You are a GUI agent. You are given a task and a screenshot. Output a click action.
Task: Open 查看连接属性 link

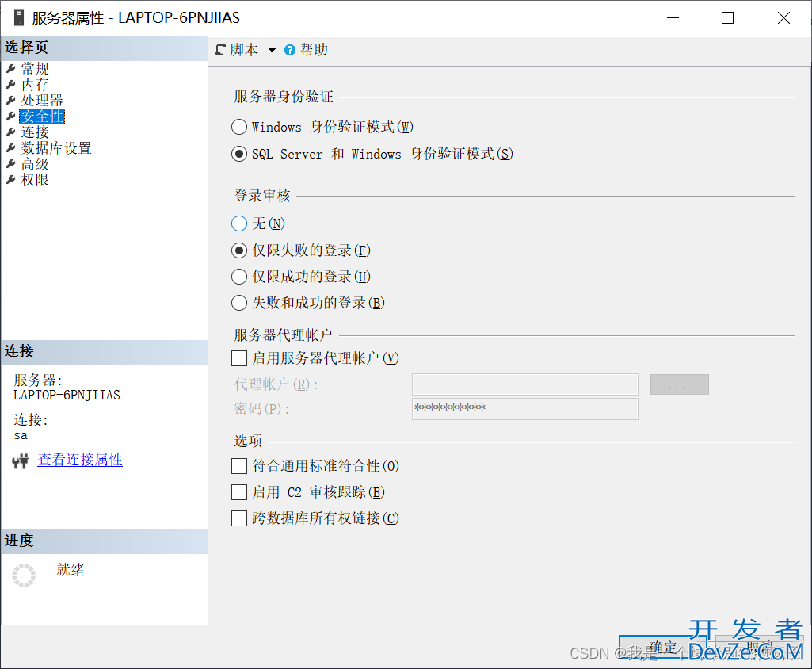(x=80, y=460)
